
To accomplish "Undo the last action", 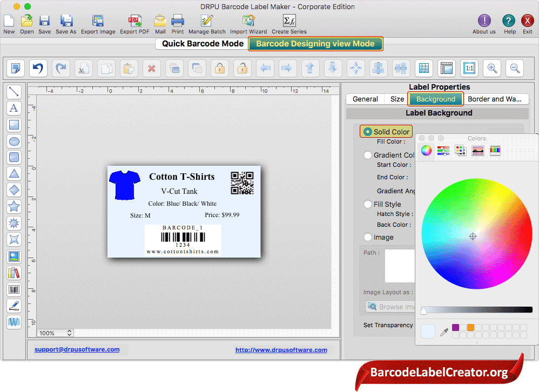I will [38, 68].
